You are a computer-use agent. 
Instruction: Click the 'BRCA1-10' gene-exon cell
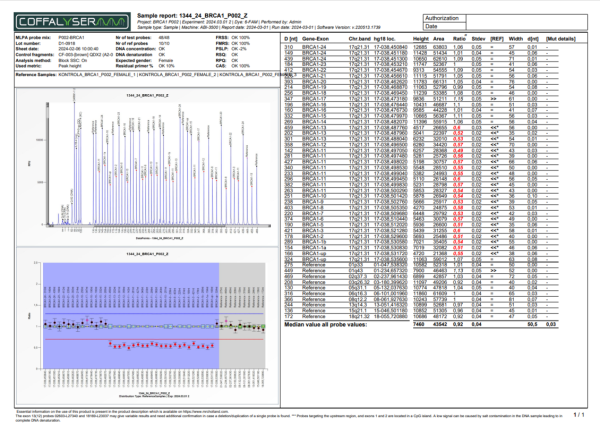(x=314, y=196)
